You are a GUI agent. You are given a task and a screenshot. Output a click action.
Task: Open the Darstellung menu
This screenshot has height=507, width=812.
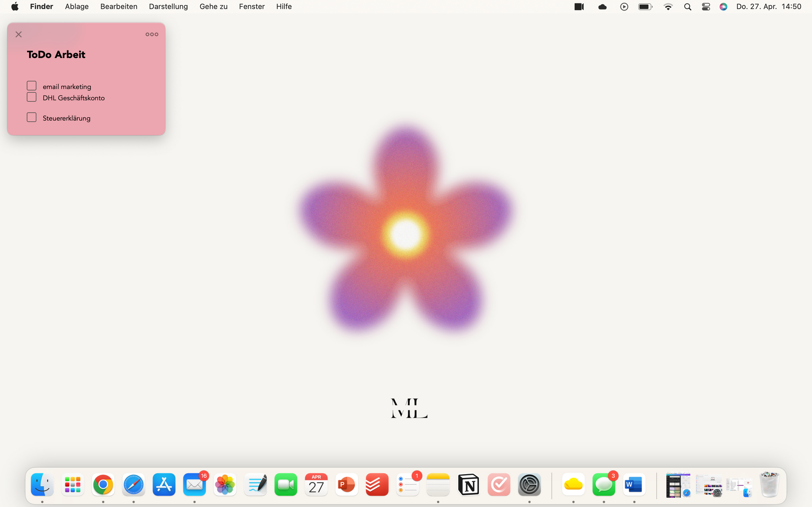click(168, 7)
